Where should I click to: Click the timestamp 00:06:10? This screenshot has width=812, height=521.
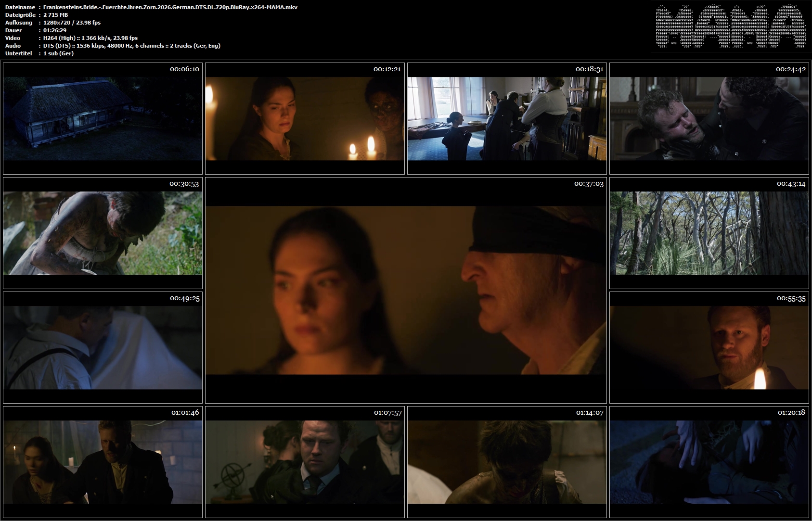tap(184, 69)
